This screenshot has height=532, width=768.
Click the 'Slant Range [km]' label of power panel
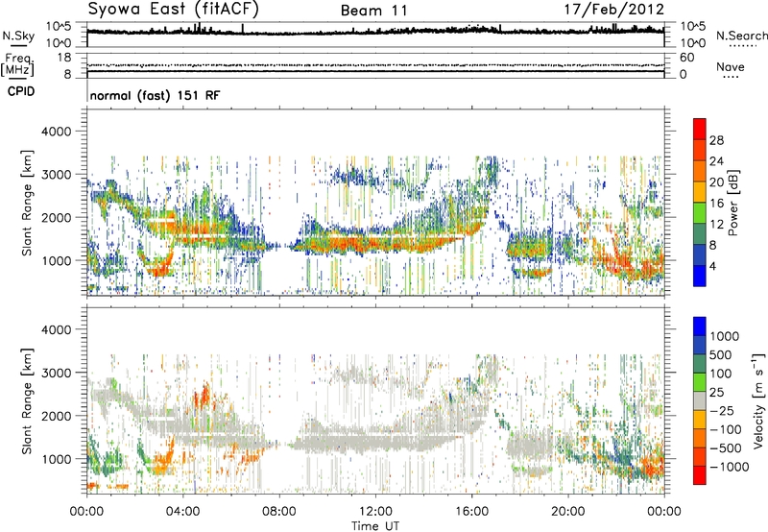pyautogui.click(x=27, y=203)
